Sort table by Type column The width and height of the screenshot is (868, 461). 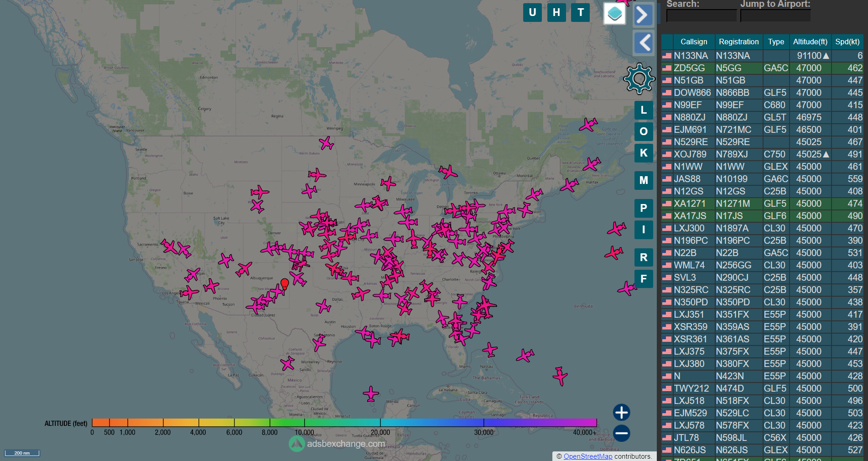click(776, 42)
